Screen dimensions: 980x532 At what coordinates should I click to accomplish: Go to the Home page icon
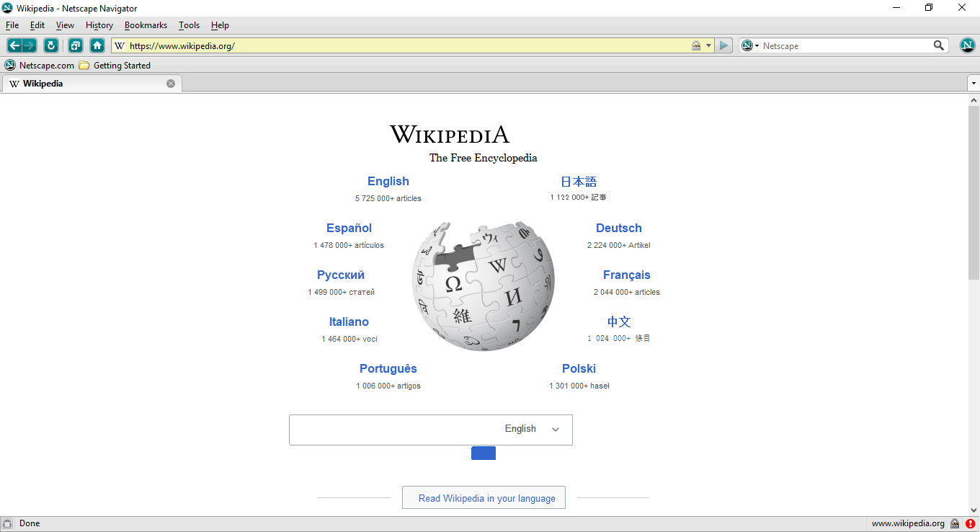tap(97, 45)
